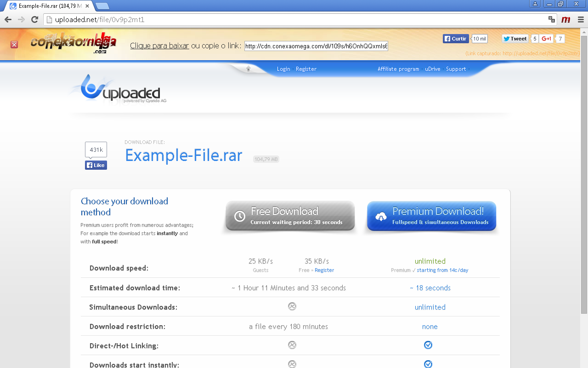Click the clock icon on Free Download
The height and width of the screenshot is (368, 588).
point(240,216)
